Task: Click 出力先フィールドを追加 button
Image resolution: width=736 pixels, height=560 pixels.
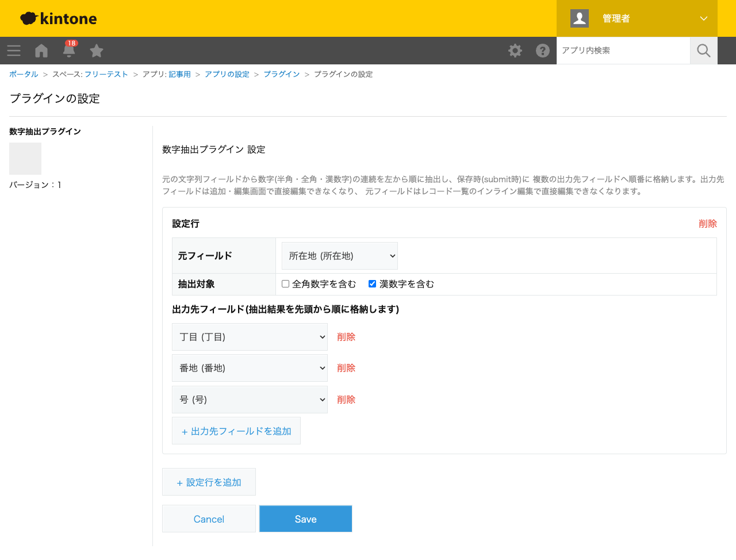Action: coord(236,431)
